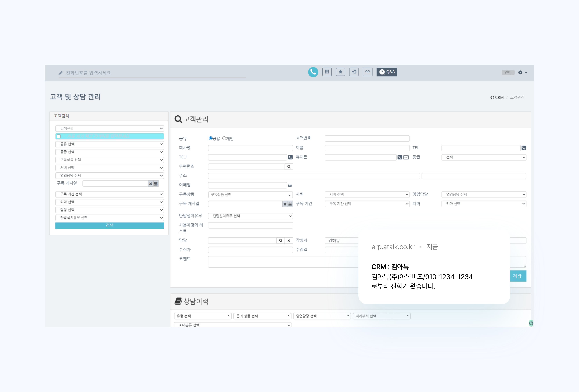Open calendar icon for 구독 개시일 in search panel
Viewport: 579px width, 392px height.
tap(156, 184)
